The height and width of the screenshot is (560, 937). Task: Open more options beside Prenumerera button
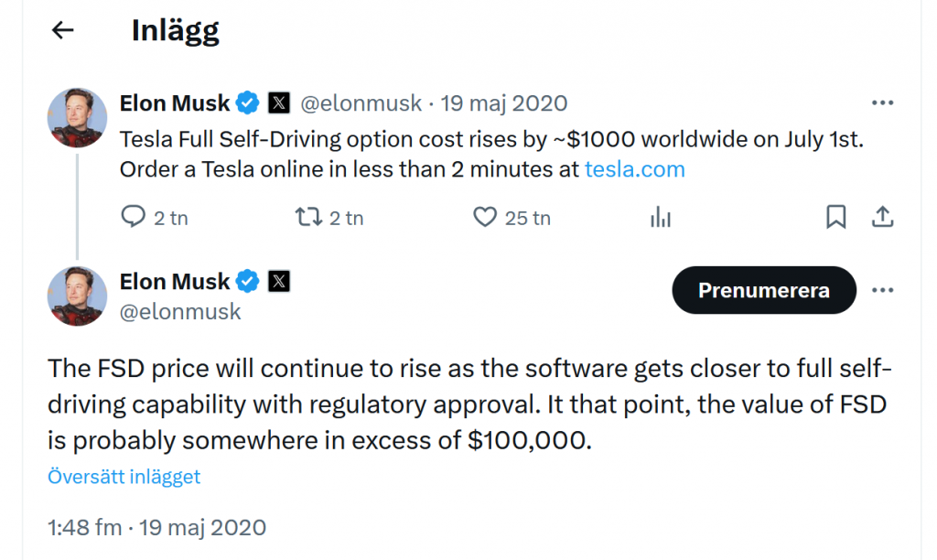pyautogui.click(x=882, y=290)
